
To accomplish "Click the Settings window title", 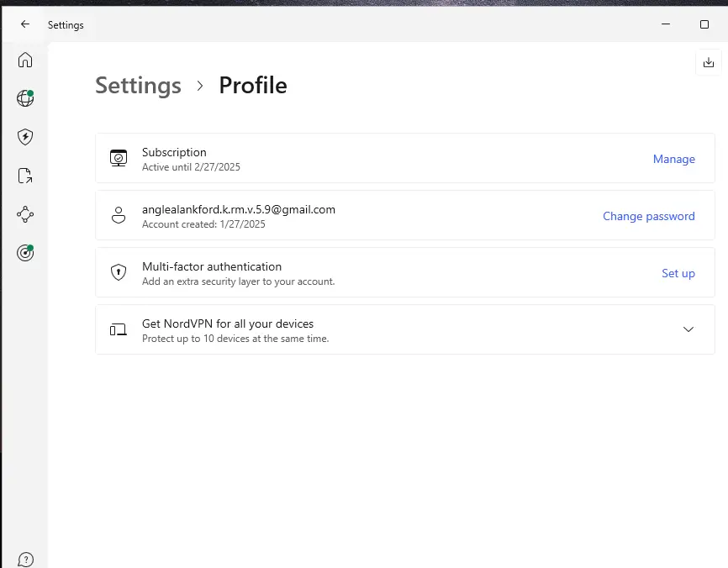I will (66, 25).
